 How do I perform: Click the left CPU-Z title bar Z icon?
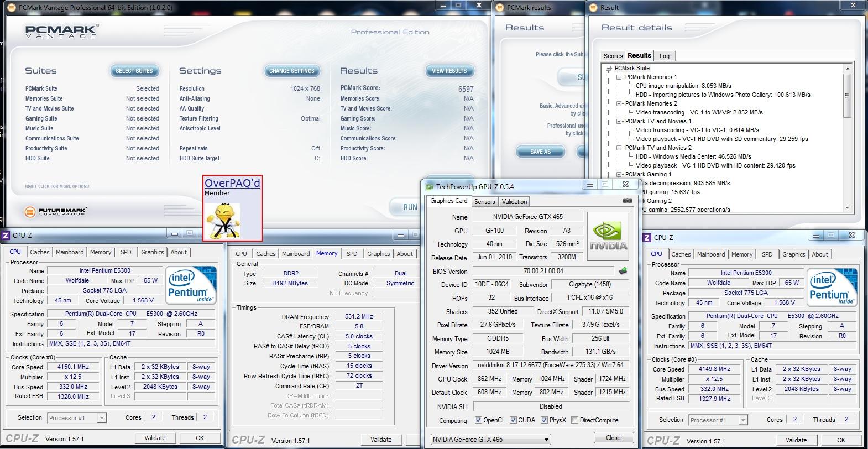pos(6,236)
